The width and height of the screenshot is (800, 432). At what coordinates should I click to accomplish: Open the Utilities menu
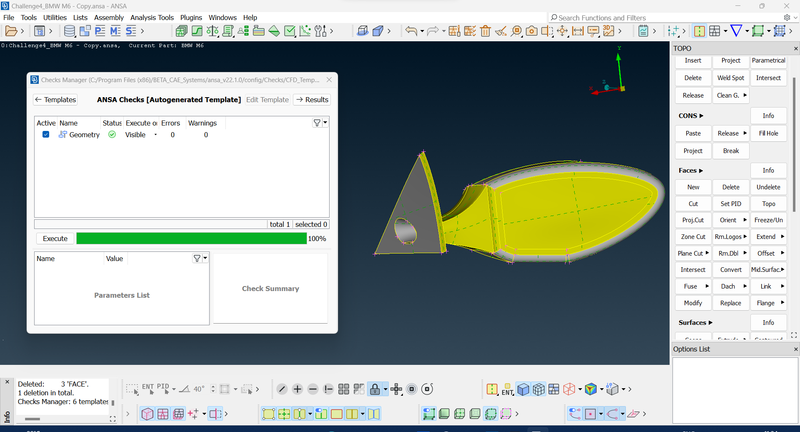coord(55,17)
